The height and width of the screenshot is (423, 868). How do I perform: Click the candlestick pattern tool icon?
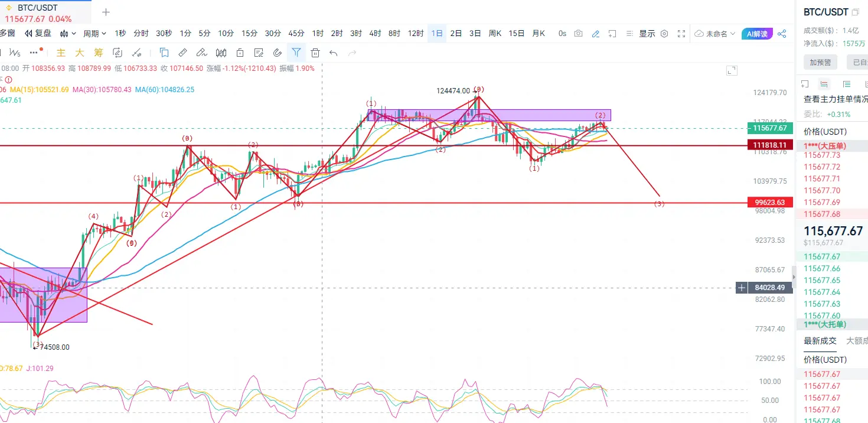pos(221,53)
